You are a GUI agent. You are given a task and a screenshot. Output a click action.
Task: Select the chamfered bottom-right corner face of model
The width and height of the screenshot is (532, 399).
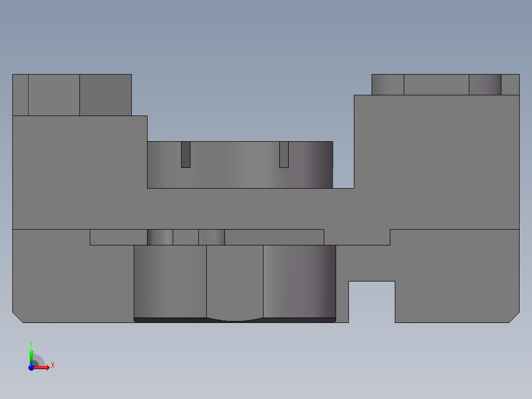(x=514, y=318)
